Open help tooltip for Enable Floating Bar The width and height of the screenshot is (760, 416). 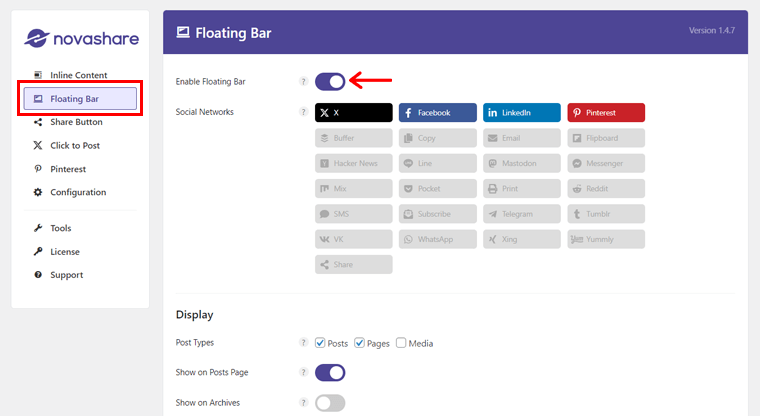coord(303,81)
